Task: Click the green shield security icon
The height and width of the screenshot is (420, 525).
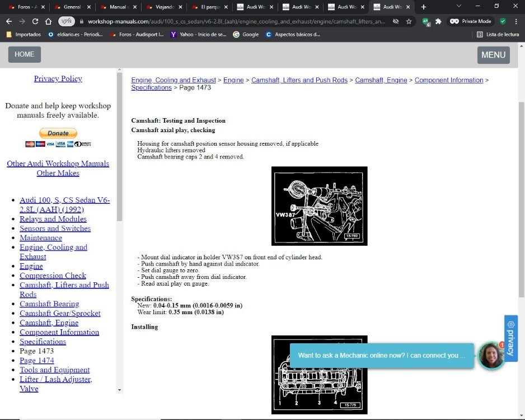Action: [503, 21]
